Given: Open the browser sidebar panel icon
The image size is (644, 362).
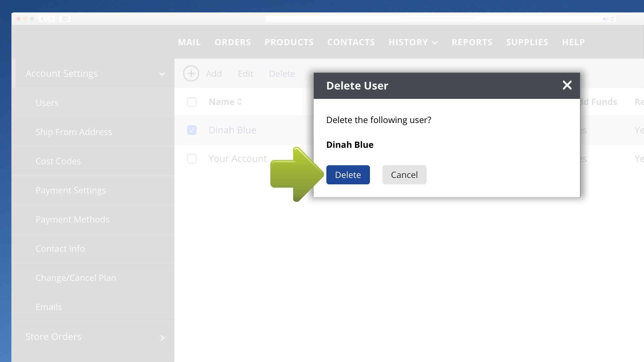Looking at the screenshot, I should [x=64, y=19].
